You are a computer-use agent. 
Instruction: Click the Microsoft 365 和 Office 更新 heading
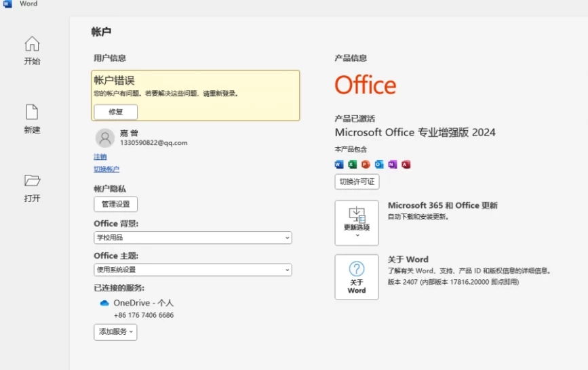442,205
